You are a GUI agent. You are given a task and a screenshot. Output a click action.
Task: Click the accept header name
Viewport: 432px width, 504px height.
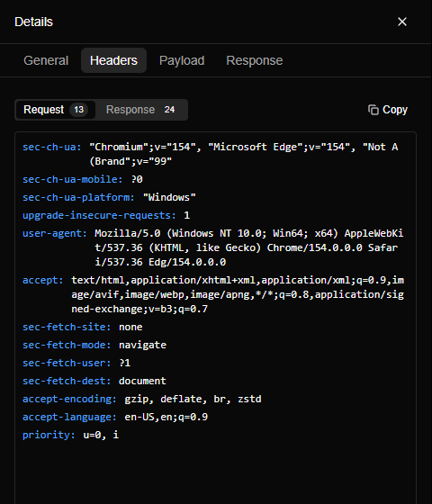click(43, 280)
